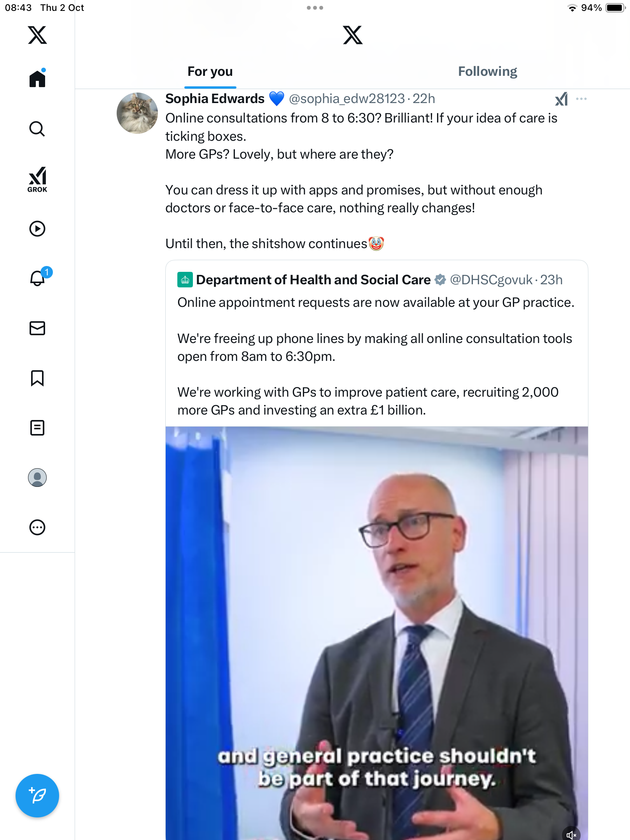The image size is (630, 840).
Task: Open the three-dot menu on Sophia's post
Action: 581,99
